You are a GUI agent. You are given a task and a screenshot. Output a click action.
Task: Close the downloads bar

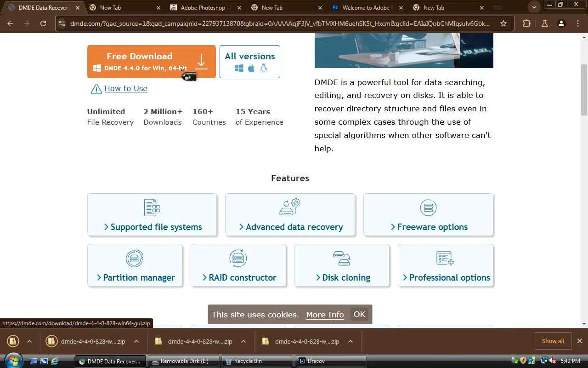[579, 341]
